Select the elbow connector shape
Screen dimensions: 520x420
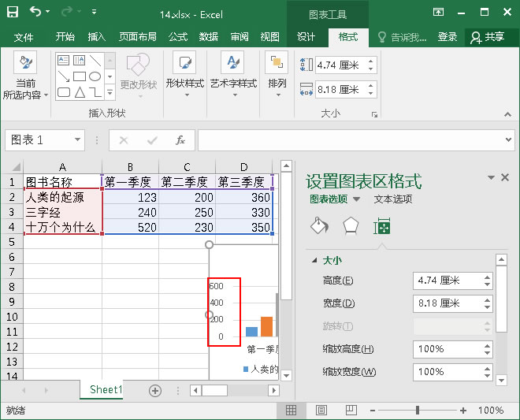(x=95, y=92)
